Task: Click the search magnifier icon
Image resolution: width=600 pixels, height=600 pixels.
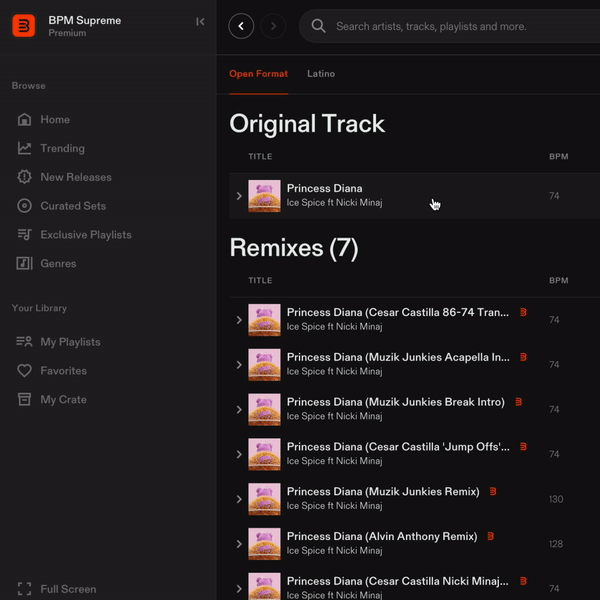Action: [318, 26]
